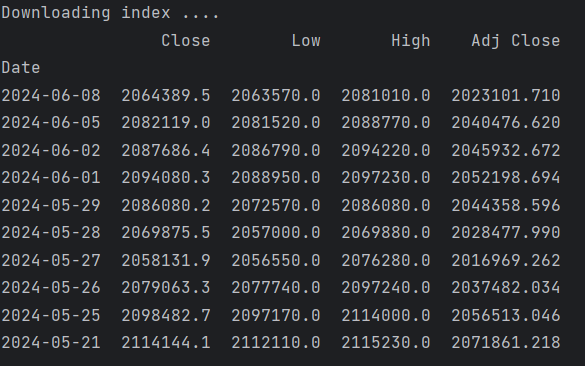Click the date 2024-06-08
This screenshot has height=366, width=585.
(x=51, y=96)
